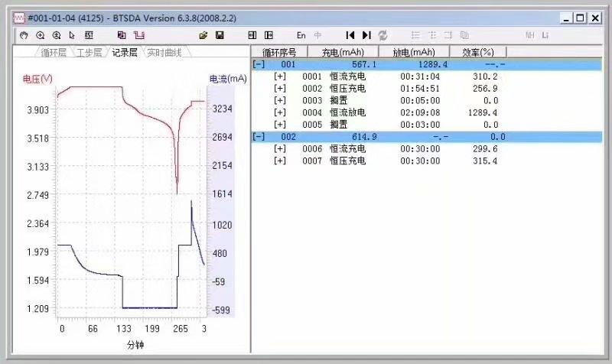The width and height of the screenshot is (612, 364).
Task: Click the 放电(mAh) column header
Action: point(414,52)
